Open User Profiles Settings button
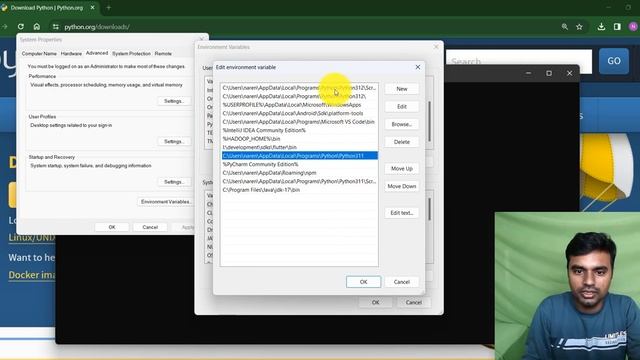This screenshot has width=640, height=360. (174, 141)
